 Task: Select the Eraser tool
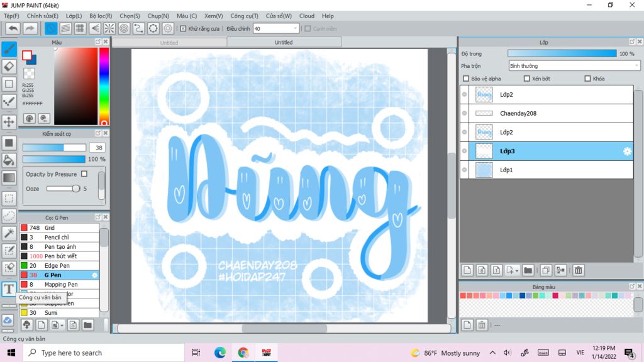pyautogui.click(x=9, y=67)
